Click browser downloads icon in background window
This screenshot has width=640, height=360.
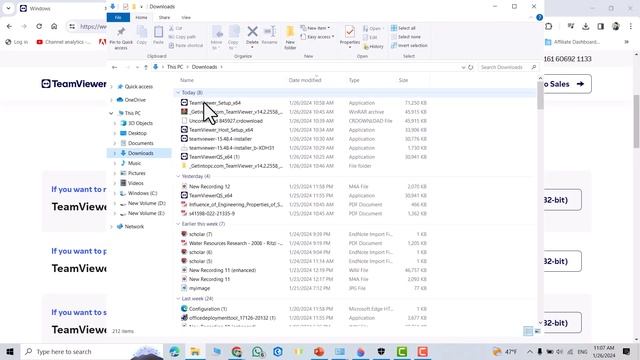tap(585, 27)
